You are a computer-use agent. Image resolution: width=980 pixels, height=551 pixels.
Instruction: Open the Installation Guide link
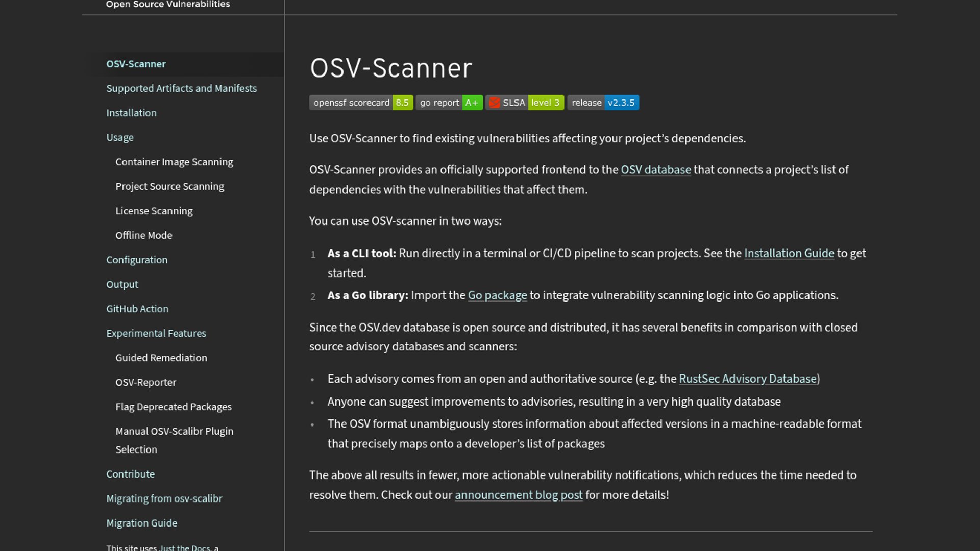click(x=789, y=254)
